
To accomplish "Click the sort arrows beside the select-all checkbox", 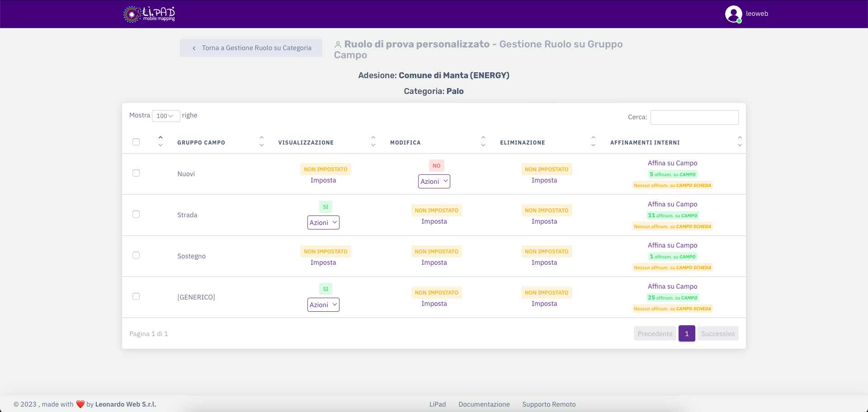I will (x=160, y=142).
